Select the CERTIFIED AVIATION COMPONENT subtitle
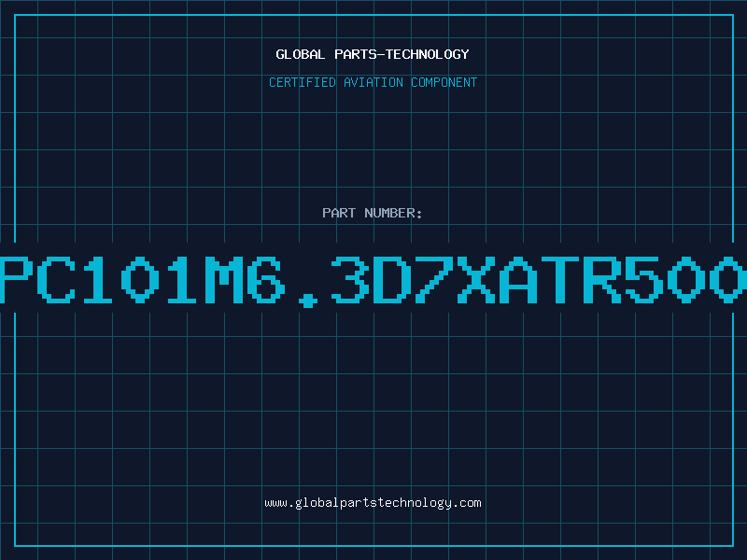Viewport: 747px width, 560px height. [373, 82]
